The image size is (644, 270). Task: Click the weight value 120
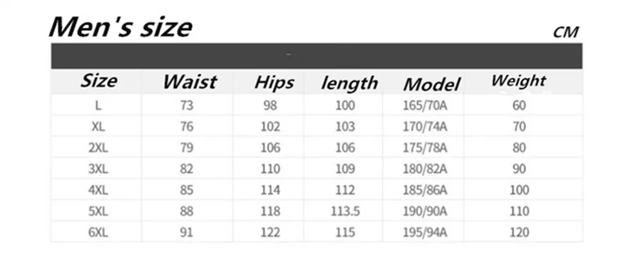[519, 232]
